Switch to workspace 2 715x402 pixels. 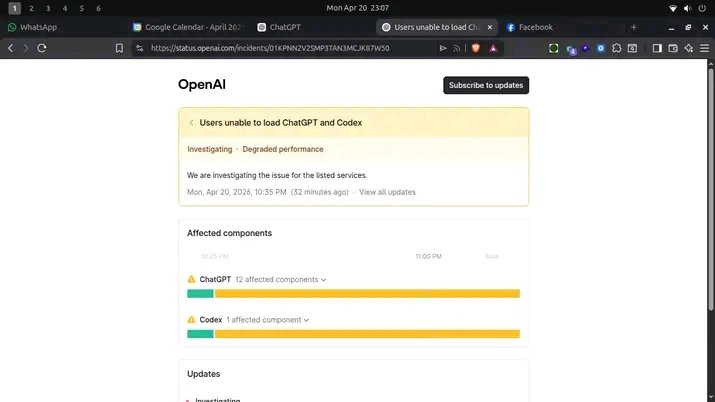31,8
